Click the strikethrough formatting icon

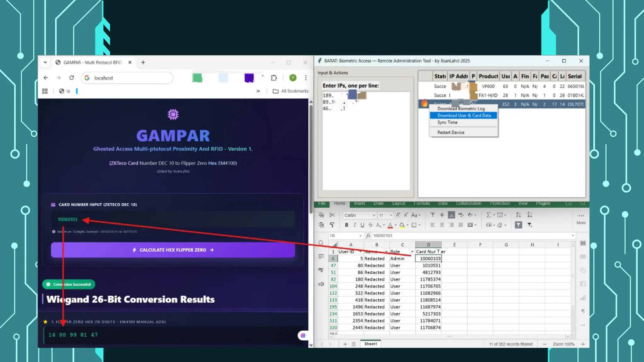coord(370,225)
